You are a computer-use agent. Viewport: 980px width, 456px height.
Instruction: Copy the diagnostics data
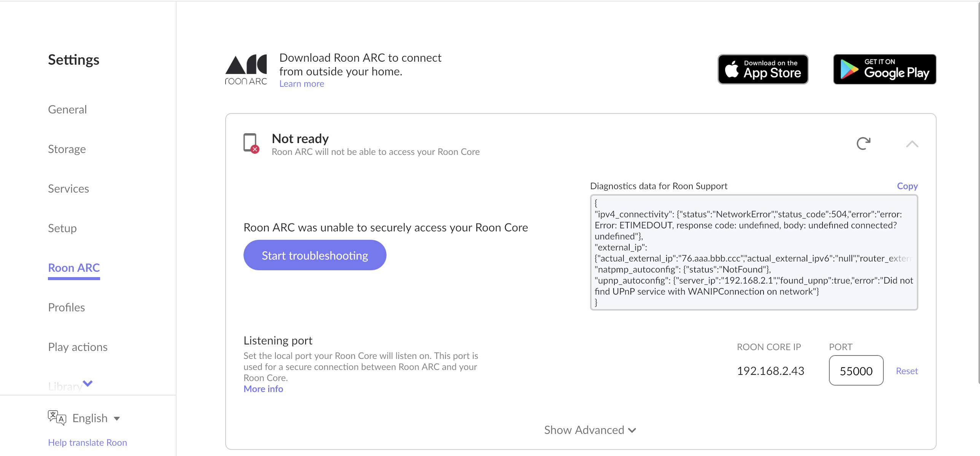(x=907, y=186)
